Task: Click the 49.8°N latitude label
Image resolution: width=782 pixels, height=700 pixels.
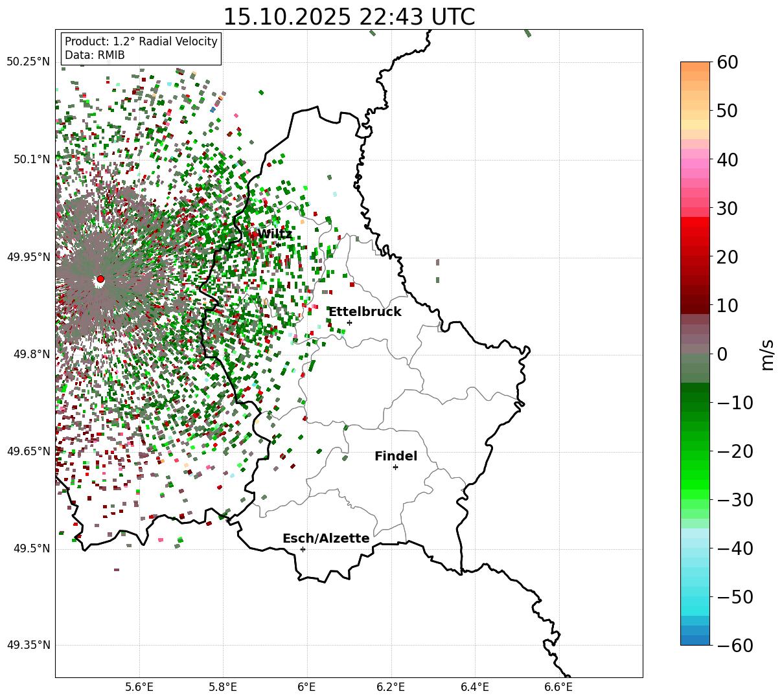Action: point(31,354)
